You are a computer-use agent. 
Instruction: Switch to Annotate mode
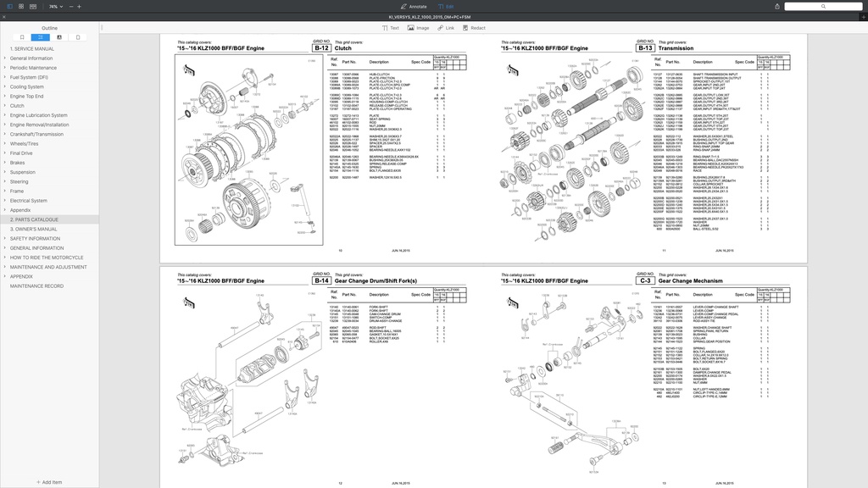pos(413,6)
